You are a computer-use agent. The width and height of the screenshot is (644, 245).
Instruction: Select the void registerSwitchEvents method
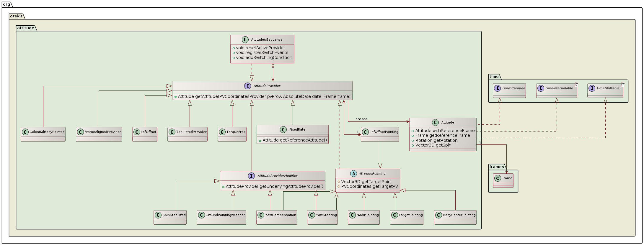pyautogui.click(x=262, y=52)
